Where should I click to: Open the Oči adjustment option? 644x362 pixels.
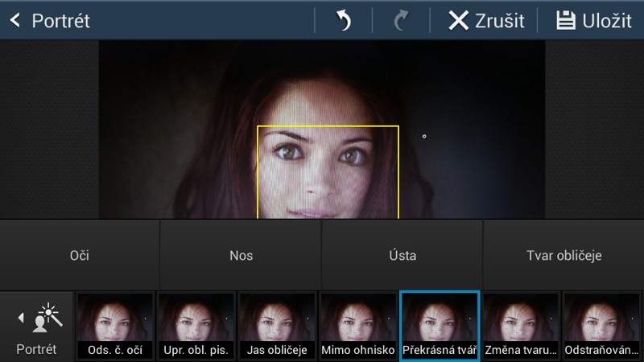(79, 255)
